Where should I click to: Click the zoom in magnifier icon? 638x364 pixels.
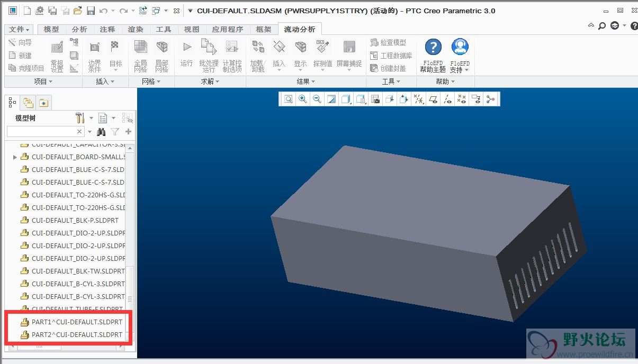click(x=302, y=99)
